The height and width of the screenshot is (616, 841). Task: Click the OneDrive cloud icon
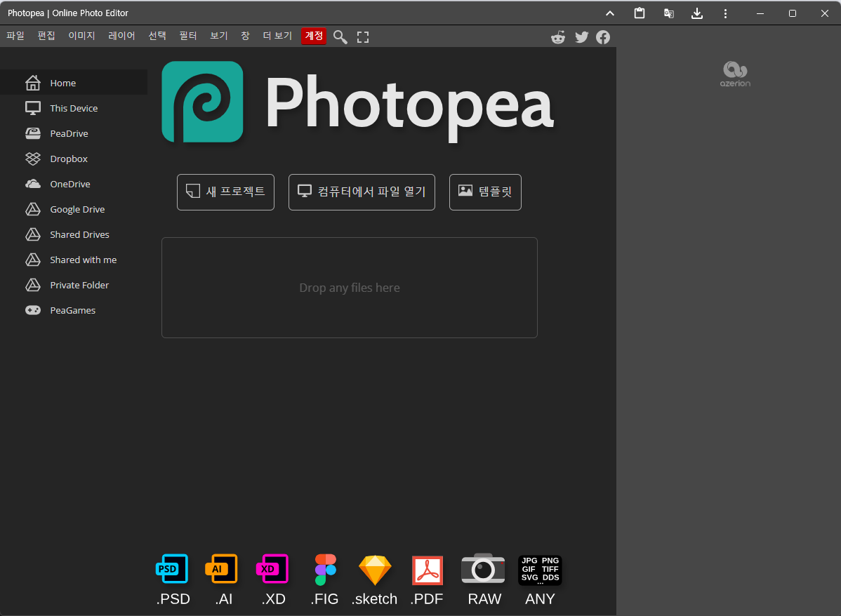pyautogui.click(x=33, y=184)
